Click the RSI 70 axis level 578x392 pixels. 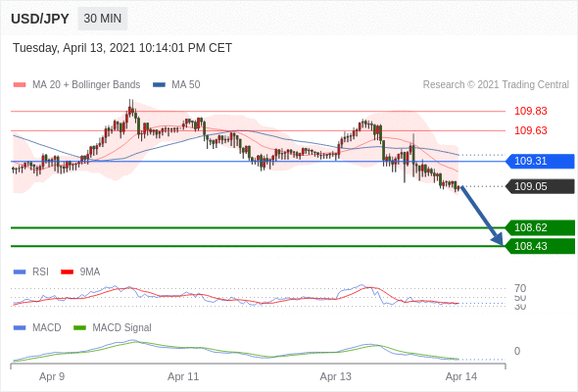[520, 288]
